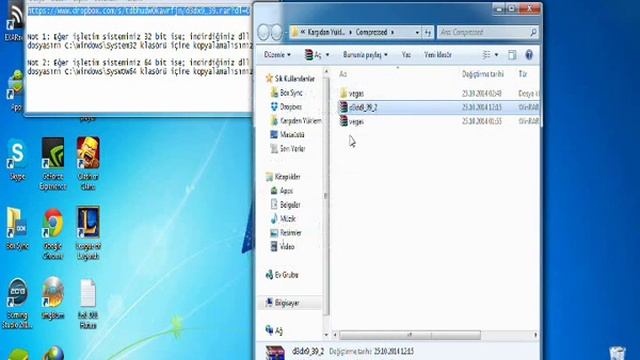Open Video library
The width and height of the screenshot is (640, 360).
click(x=282, y=247)
